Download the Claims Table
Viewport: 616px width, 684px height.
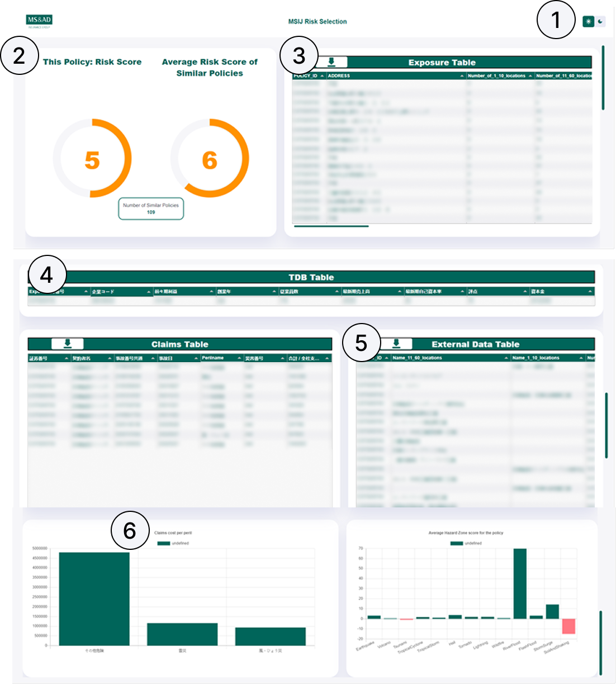point(68,344)
